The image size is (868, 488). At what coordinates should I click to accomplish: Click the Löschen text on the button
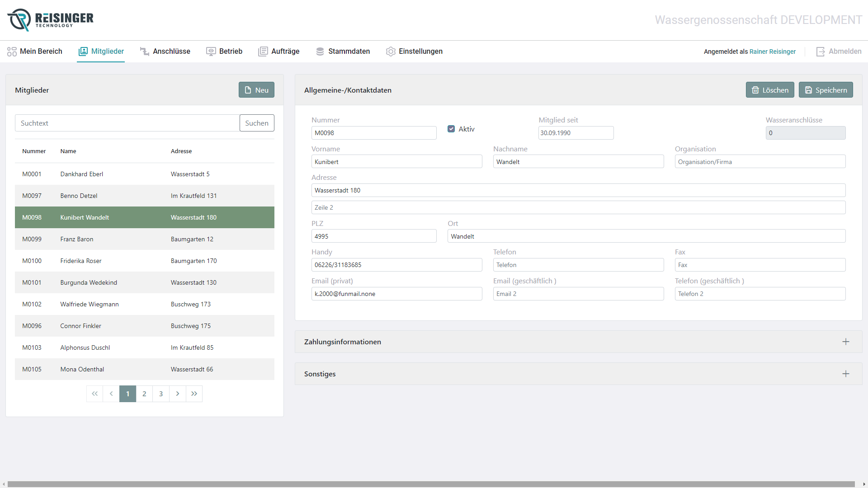click(775, 90)
